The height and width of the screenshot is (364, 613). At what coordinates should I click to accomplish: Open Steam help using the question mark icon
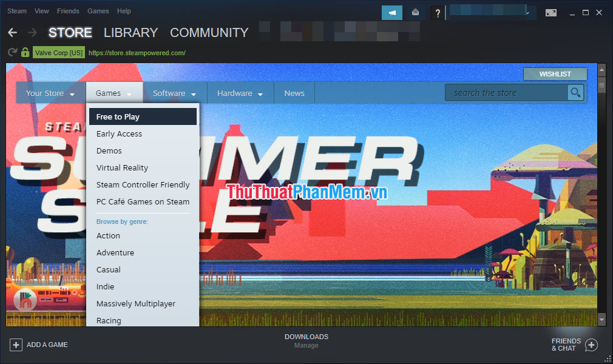tap(438, 12)
